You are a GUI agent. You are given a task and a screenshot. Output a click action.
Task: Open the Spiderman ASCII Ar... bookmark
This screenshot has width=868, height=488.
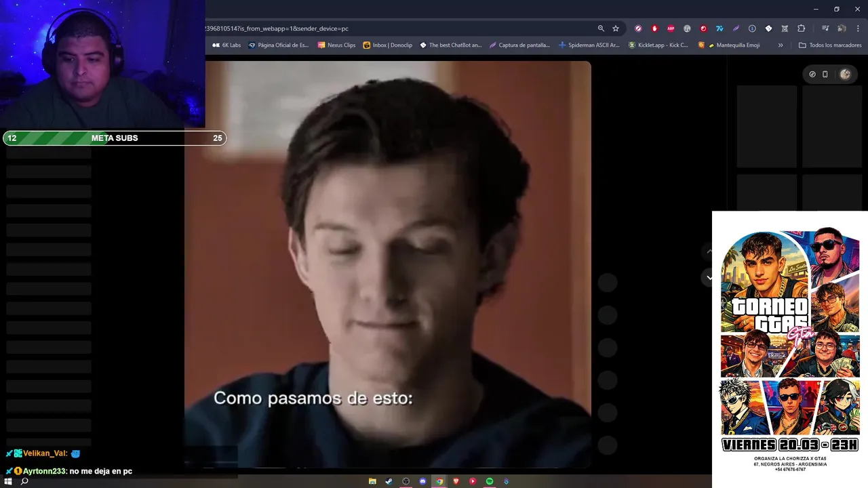click(x=589, y=45)
